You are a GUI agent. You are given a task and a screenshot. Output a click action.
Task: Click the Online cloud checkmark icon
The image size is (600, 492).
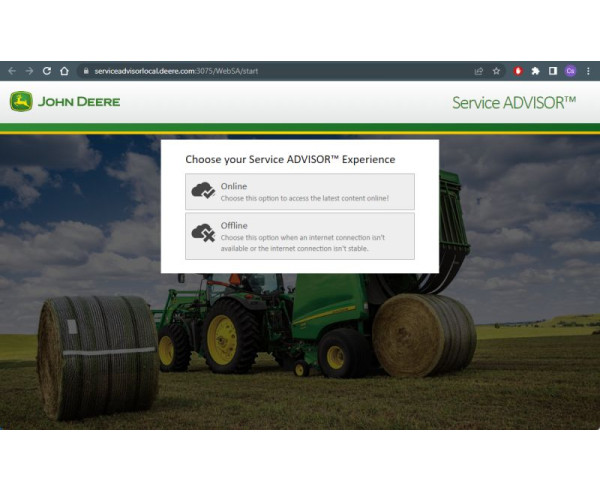(203, 191)
